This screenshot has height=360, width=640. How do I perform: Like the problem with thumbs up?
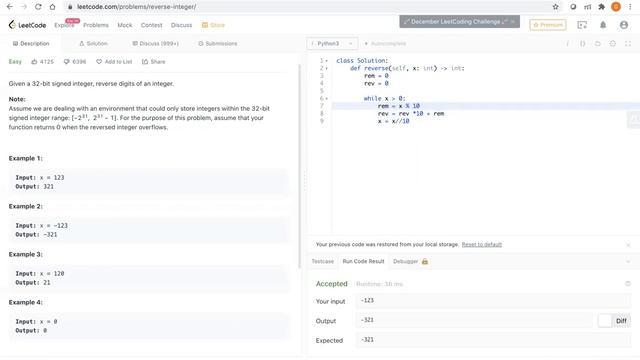click(x=34, y=62)
